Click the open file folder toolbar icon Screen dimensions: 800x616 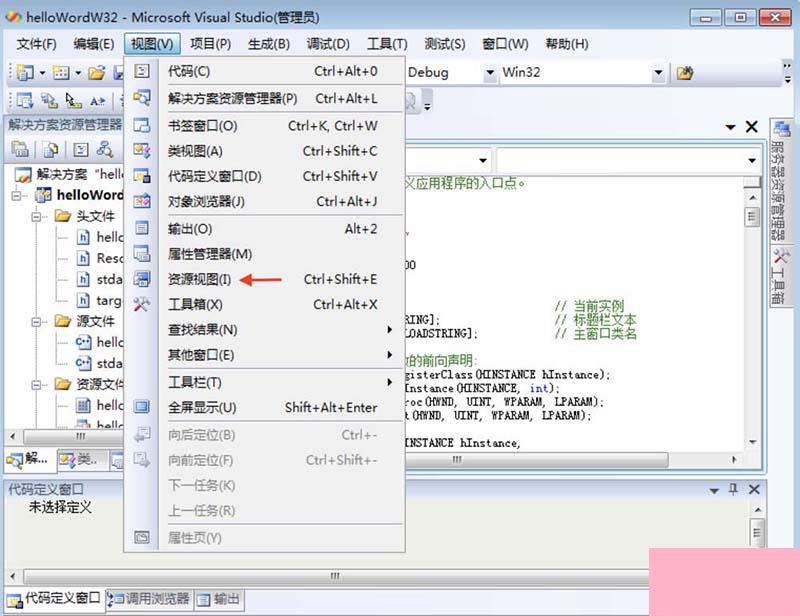coord(96,73)
